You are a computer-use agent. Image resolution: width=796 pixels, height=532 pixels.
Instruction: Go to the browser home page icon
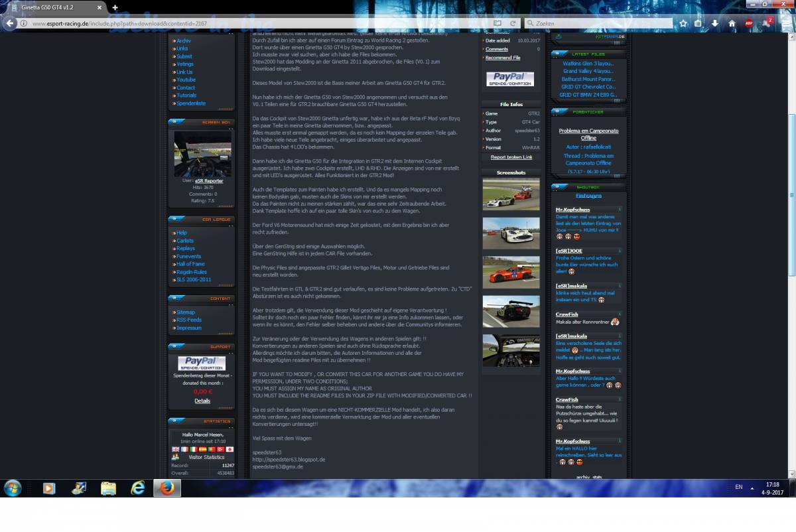[732, 23]
